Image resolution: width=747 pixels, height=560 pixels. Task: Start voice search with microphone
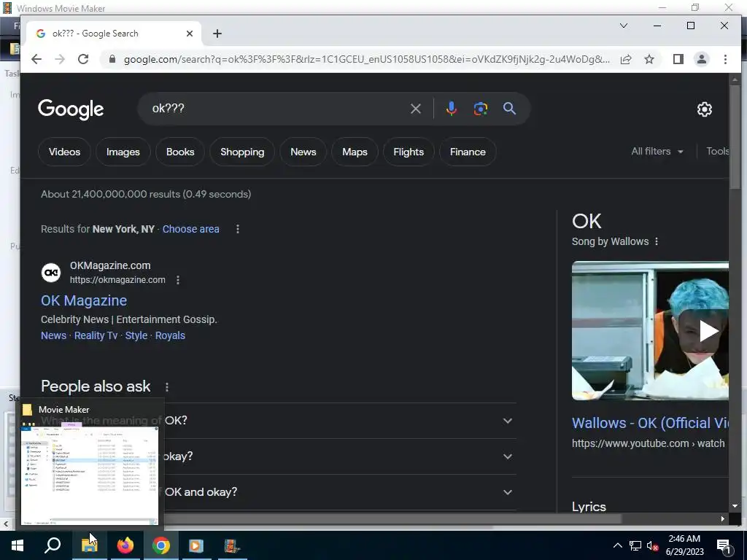coord(451,109)
